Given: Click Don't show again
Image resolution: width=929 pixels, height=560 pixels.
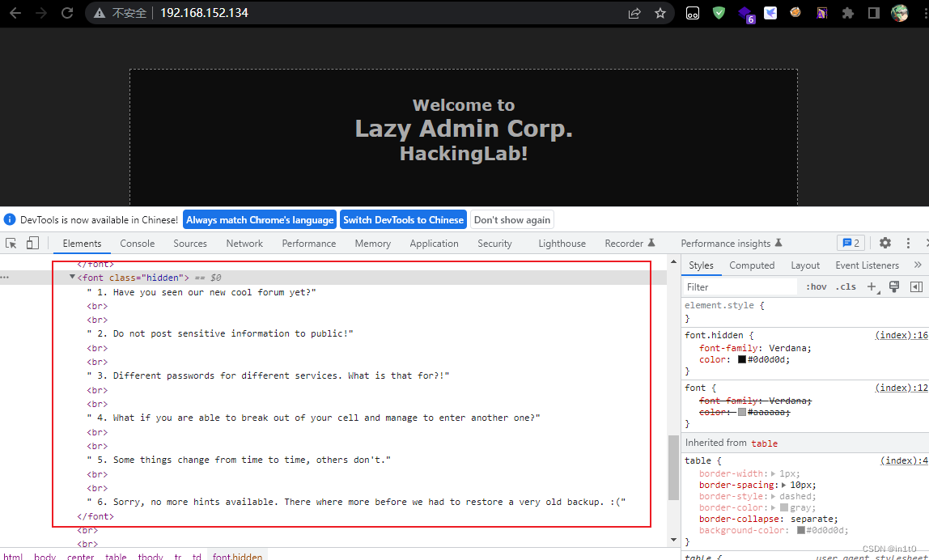Looking at the screenshot, I should point(512,220).
